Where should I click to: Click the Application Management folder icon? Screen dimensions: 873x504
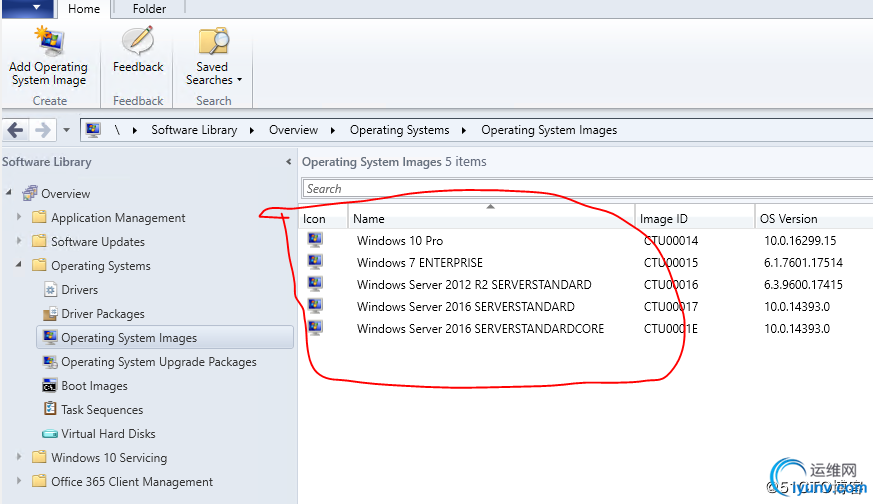tap(39, 217)
